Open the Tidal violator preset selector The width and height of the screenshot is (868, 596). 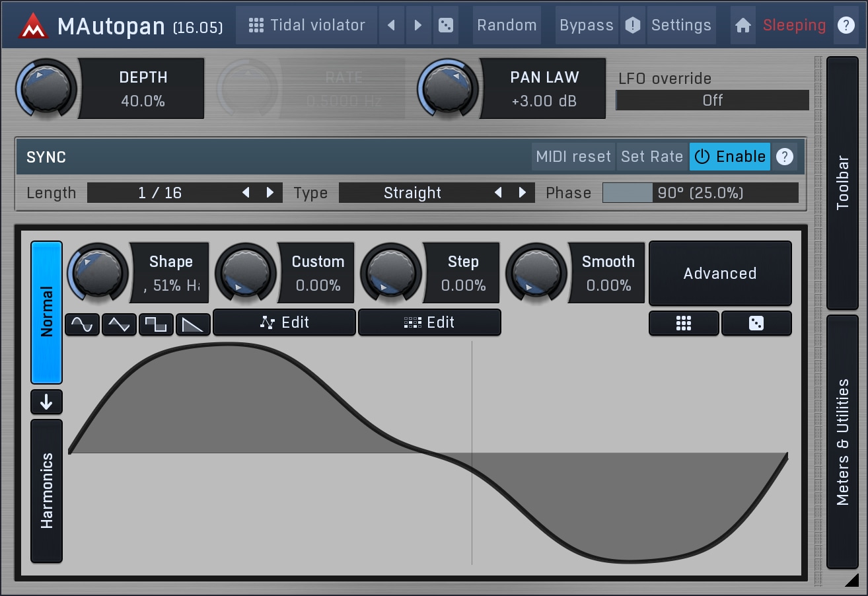pos(307,25)
